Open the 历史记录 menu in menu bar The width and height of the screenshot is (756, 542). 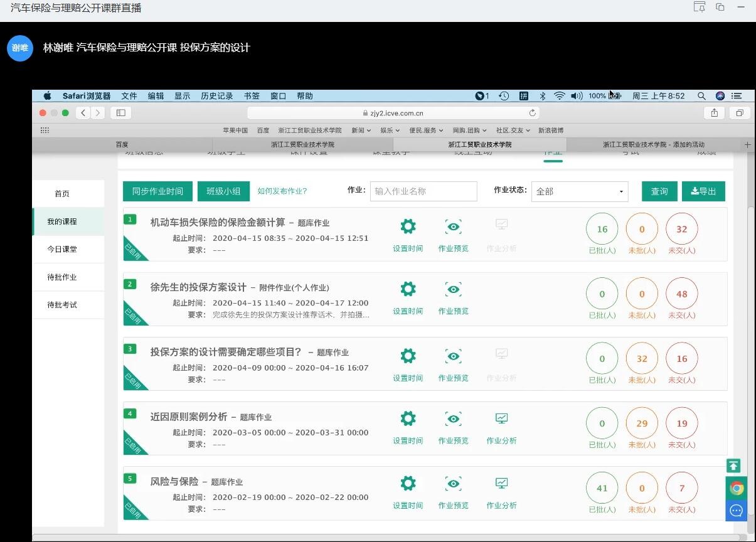click(216, 96)
